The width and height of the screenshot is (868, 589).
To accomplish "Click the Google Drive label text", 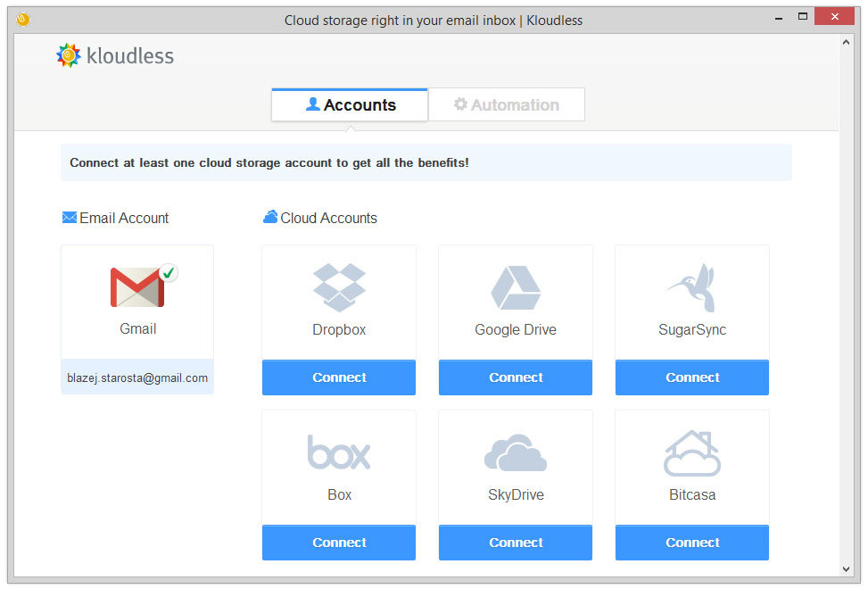I will pyautogui.click(x=516, y=330).
